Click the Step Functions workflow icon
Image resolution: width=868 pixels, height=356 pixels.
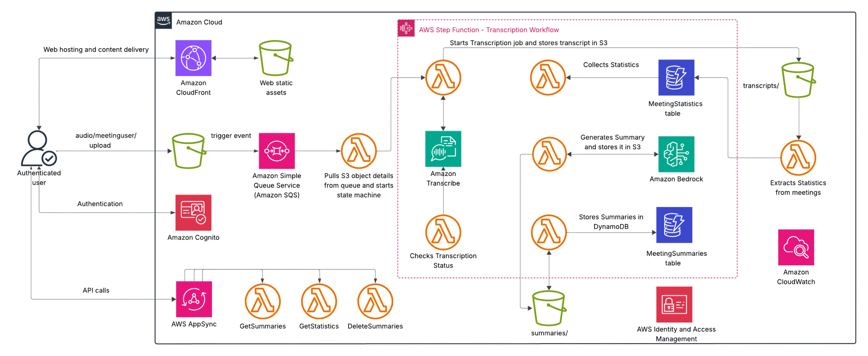[x=406, y=28]
